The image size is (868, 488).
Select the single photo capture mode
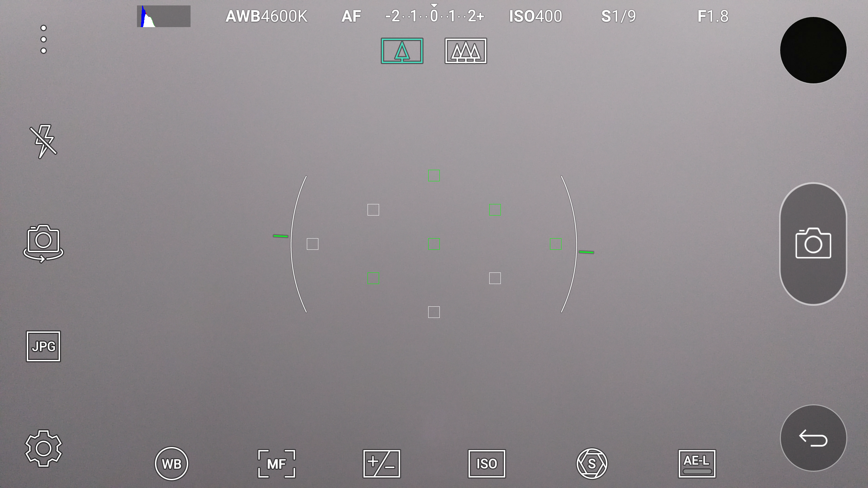[402, 50]
